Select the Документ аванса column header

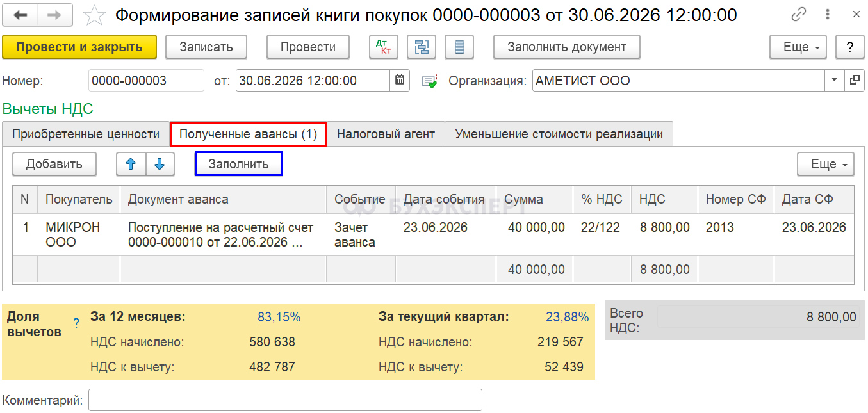point(224,199)
